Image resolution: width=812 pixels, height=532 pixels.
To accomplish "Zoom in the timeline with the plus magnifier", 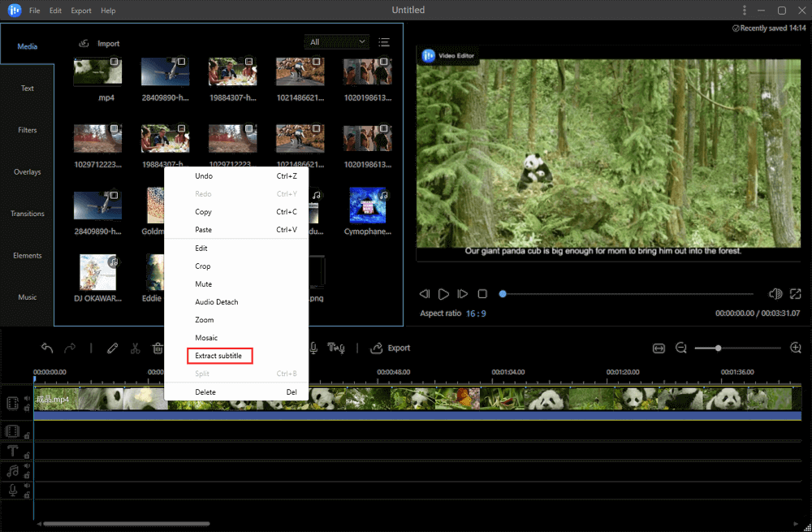I will (796, 348).
